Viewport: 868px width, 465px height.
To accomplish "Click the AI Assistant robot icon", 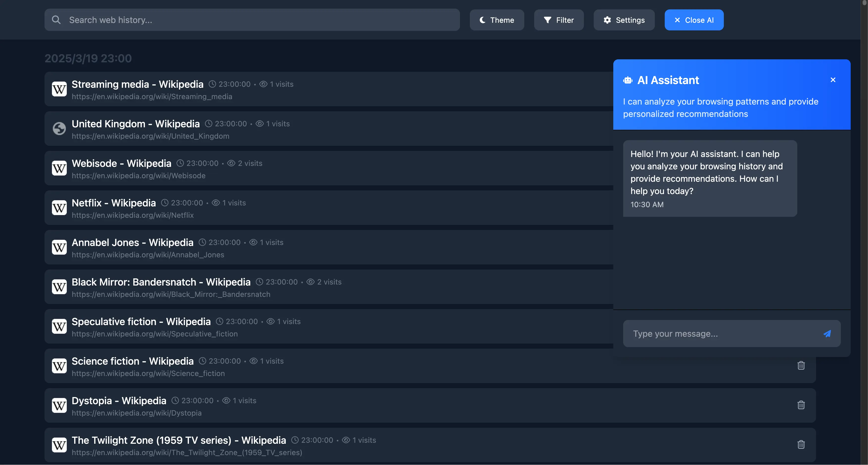I will pos(628,80).
